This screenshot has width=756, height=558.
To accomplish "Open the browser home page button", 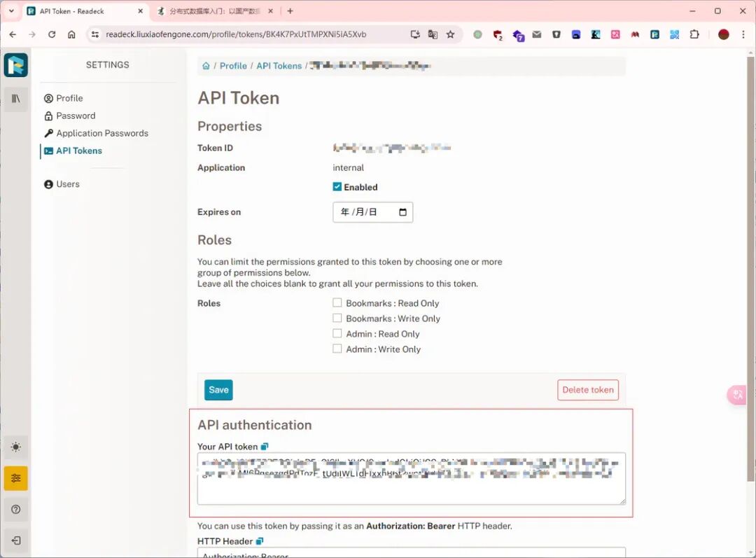I will pos(71,34).
